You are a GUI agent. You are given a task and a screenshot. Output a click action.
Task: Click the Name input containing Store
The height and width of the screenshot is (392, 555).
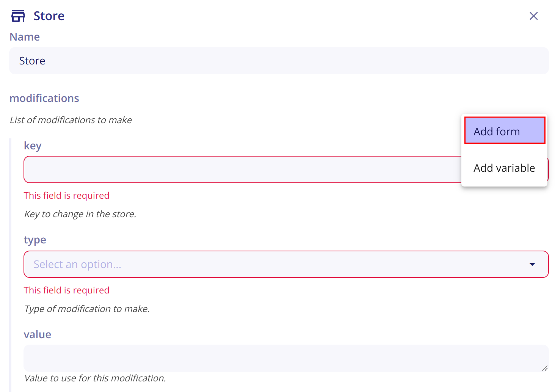pyautogui.click(x=279, y=61)
